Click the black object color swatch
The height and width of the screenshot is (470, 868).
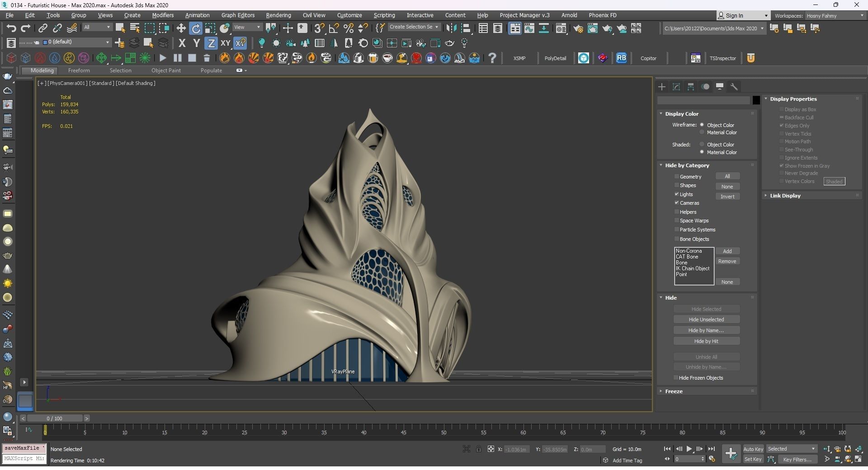756,100
